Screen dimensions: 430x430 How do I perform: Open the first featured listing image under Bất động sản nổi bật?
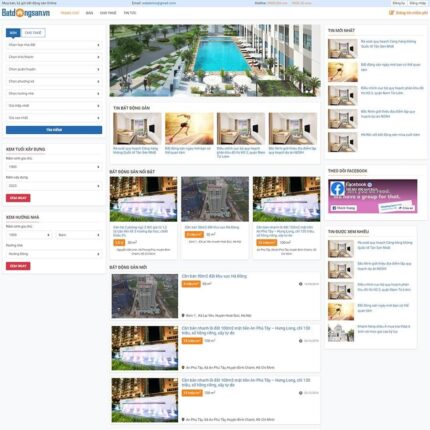[143, 199]
